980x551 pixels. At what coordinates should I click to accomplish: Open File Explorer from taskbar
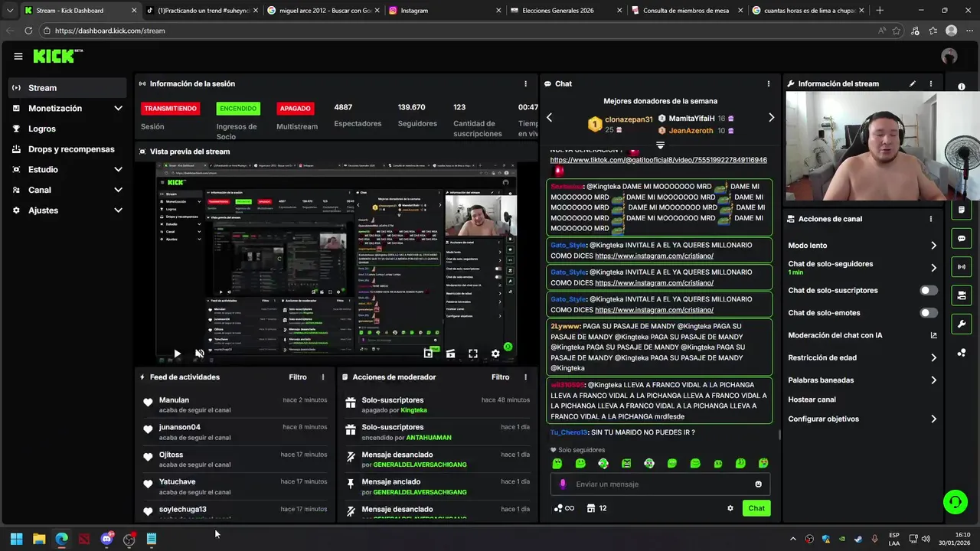[x=39, y=539]
